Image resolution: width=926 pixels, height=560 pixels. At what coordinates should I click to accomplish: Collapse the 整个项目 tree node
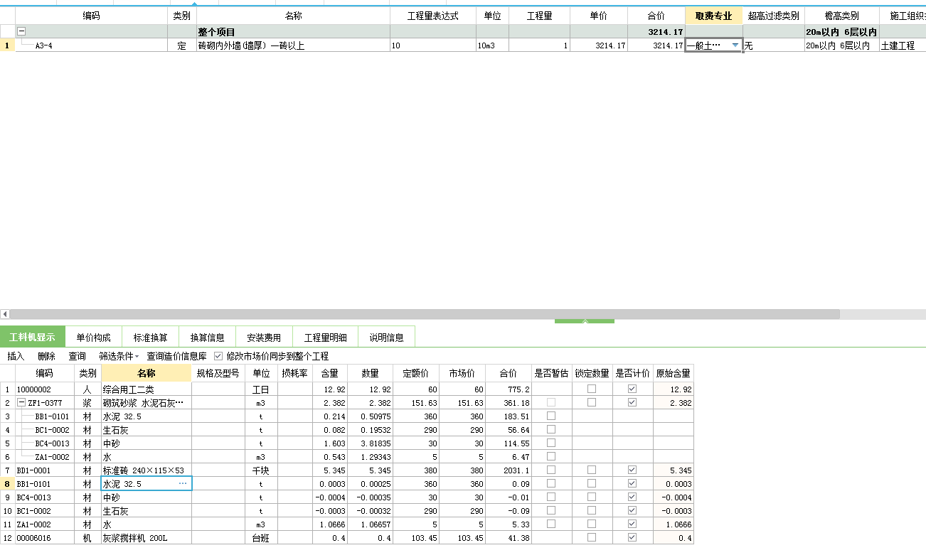pyautogui.click(x=21, y=32)
